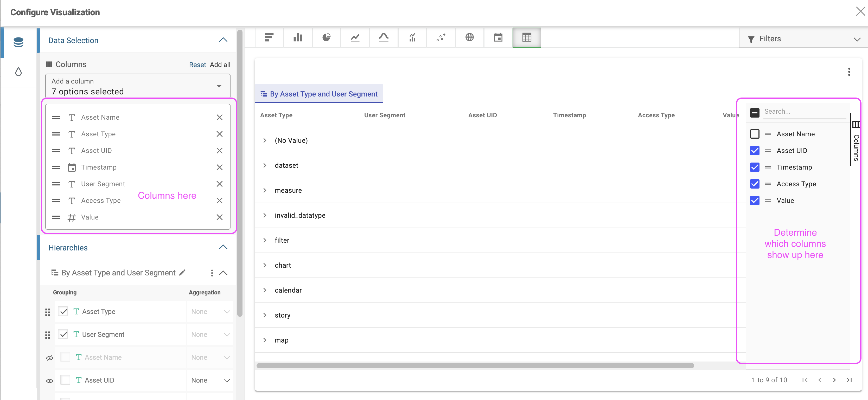Select horizontal bar chart type
This screenshot has height=400, width=868.
[269, 37]
